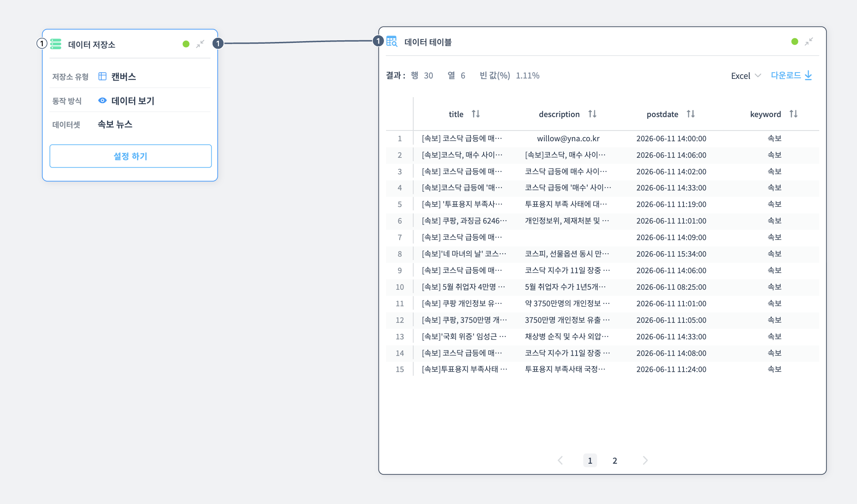
Task: Click title '[속보]투표용지 부족사태 …'
Action: coord(464,369)
